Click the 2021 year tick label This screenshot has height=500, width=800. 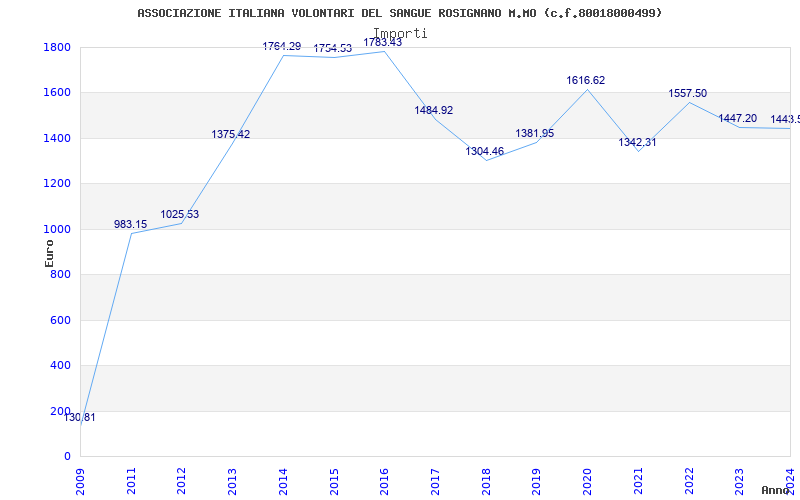pos(638,482)
